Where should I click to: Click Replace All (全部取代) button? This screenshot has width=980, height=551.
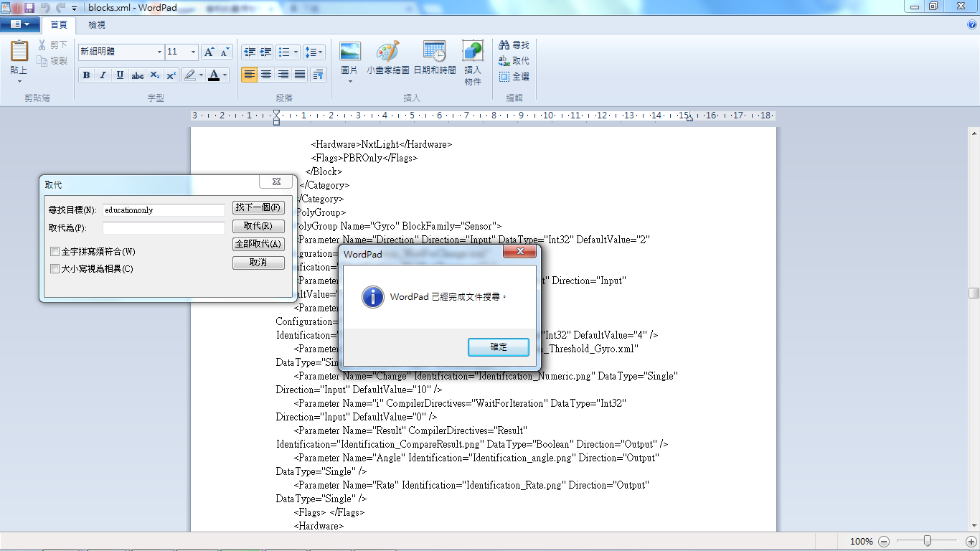[258, 245]
